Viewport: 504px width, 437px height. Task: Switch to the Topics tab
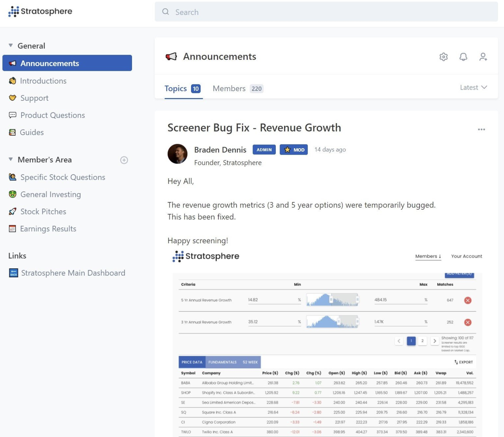pos(182,89)
